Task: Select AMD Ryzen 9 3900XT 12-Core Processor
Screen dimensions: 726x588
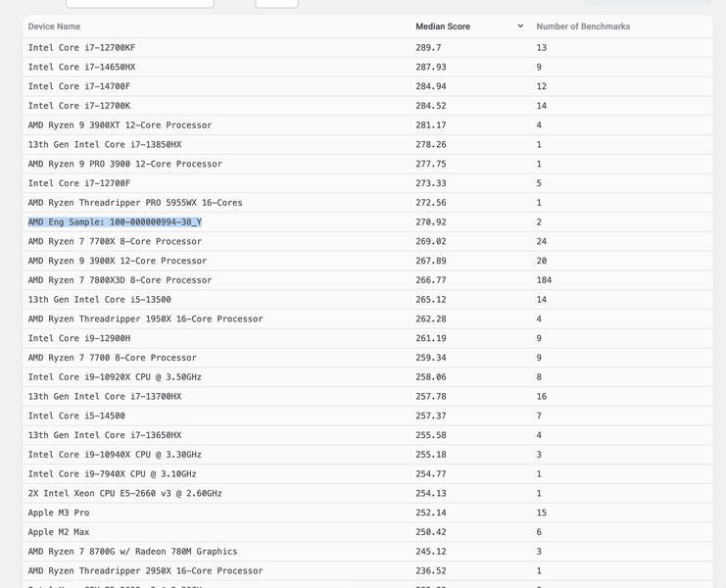Action: tap(120, 125)
